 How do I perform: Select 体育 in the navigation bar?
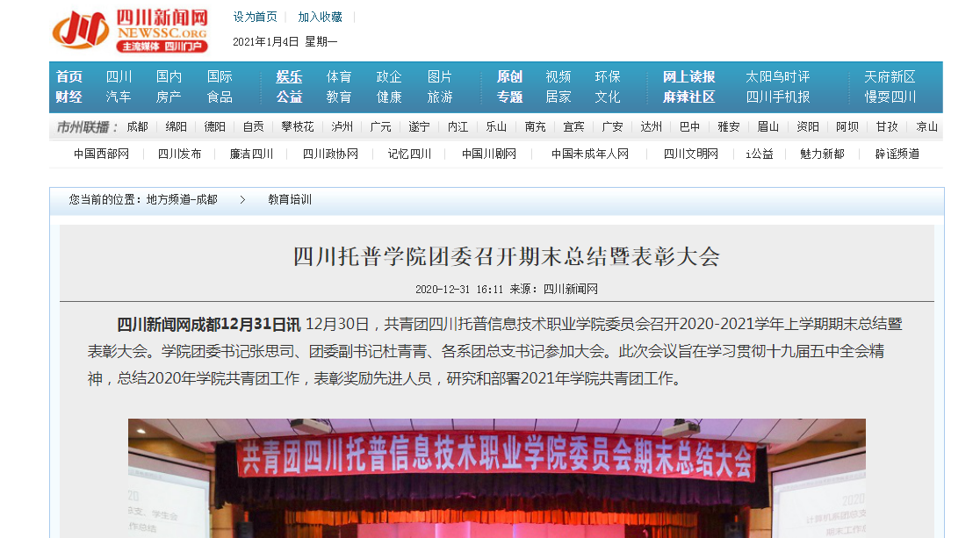click(339, 76)
